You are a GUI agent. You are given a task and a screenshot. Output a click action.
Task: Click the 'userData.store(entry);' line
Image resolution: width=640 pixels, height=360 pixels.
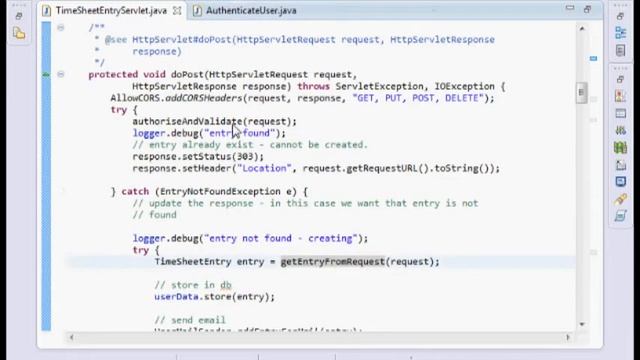(214, 297)
